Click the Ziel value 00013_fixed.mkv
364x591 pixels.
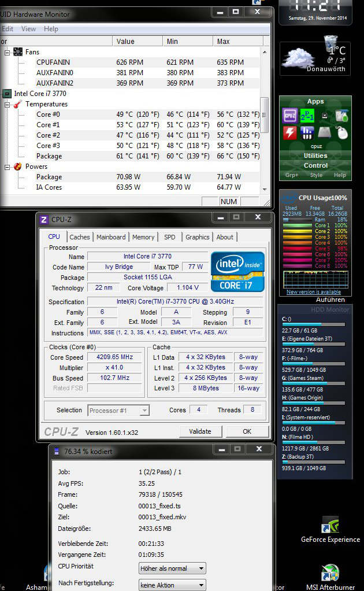[x=162, y=517]
